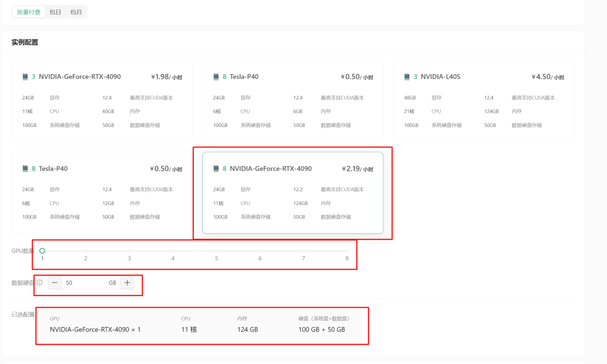The image size is (607, 364).
Task: Click GPU chip icon on NVIDIA-L40S card
Action: pos(407,76)
